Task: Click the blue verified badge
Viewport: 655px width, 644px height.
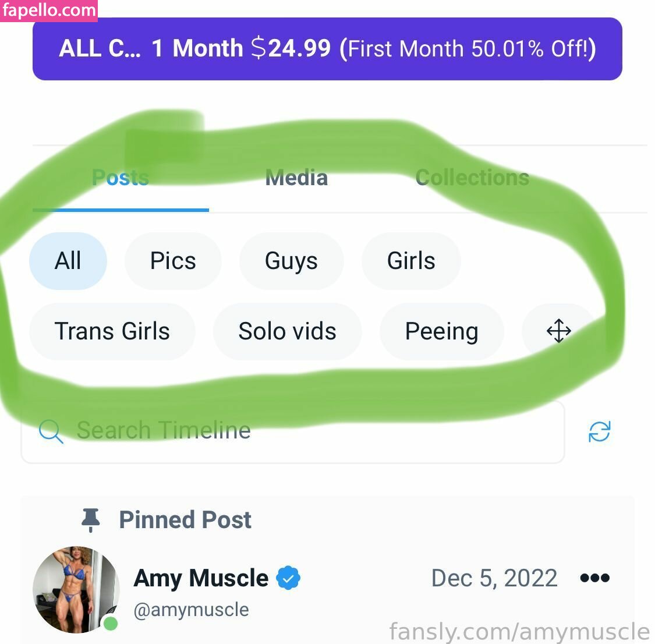Action: click(288, 578)
